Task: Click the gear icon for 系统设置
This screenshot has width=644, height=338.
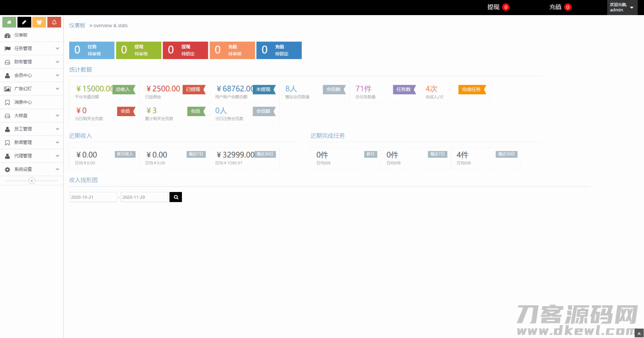Action: click(x=7, y=169)
